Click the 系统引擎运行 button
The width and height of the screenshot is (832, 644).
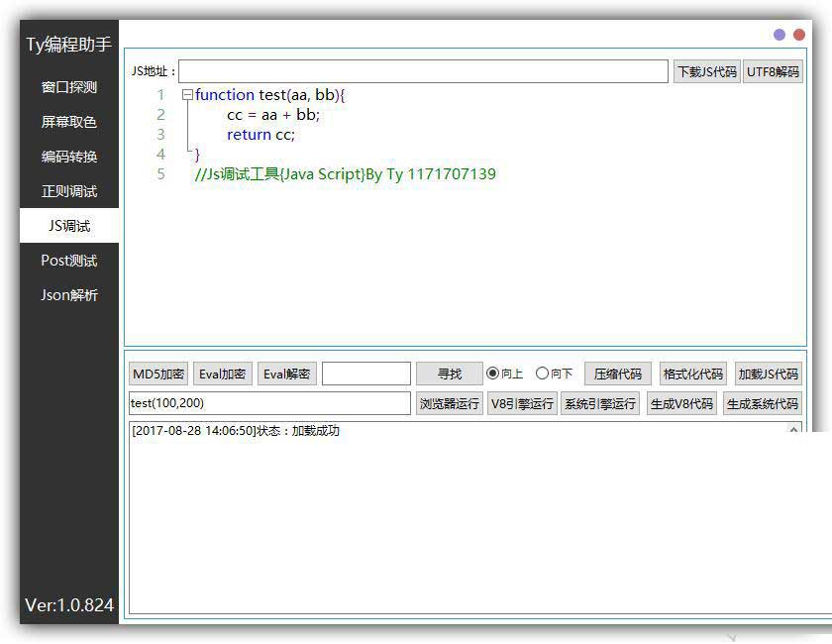coord(600,403)
